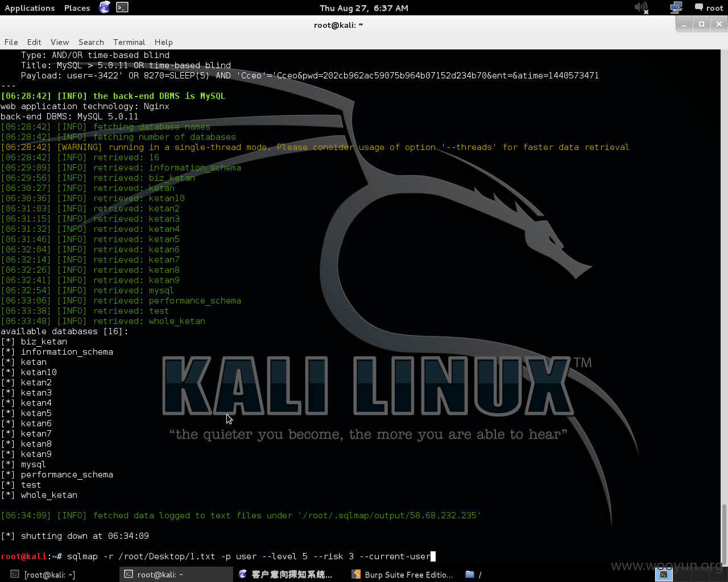Viewport: 728px width, 582px height.
Task: Launch terminal icon in the top panel
Action: 122,7
